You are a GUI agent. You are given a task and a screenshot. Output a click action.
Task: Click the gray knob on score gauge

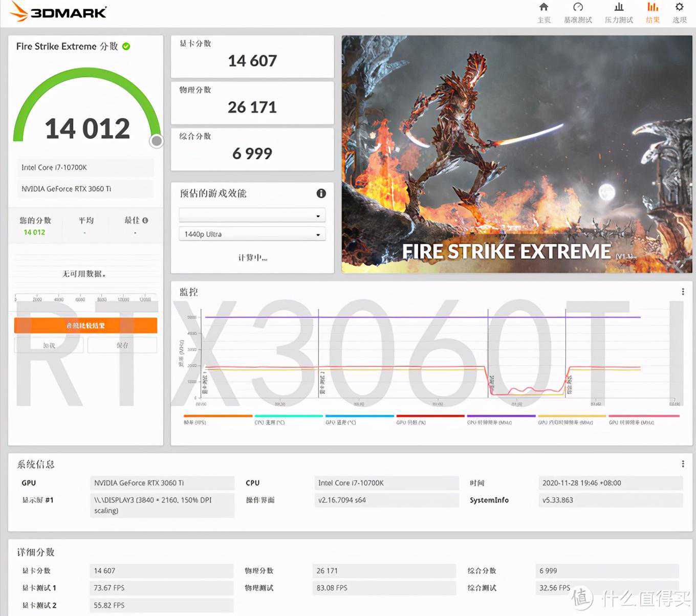[157, 141]
